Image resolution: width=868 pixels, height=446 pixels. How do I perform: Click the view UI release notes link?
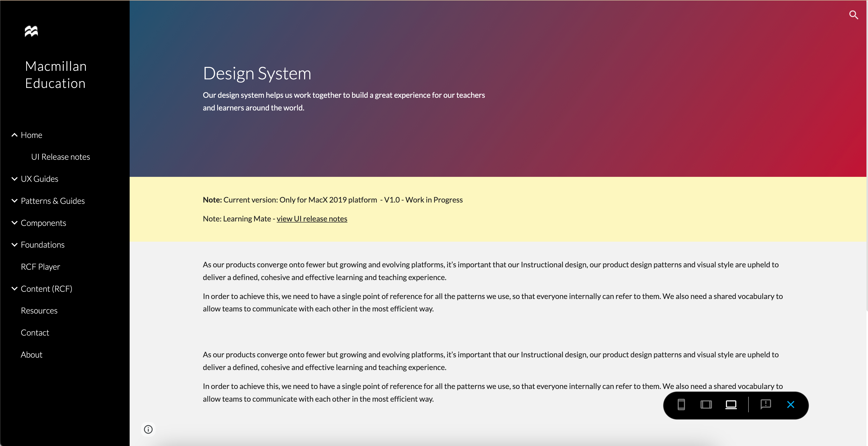tap(312, 219)
